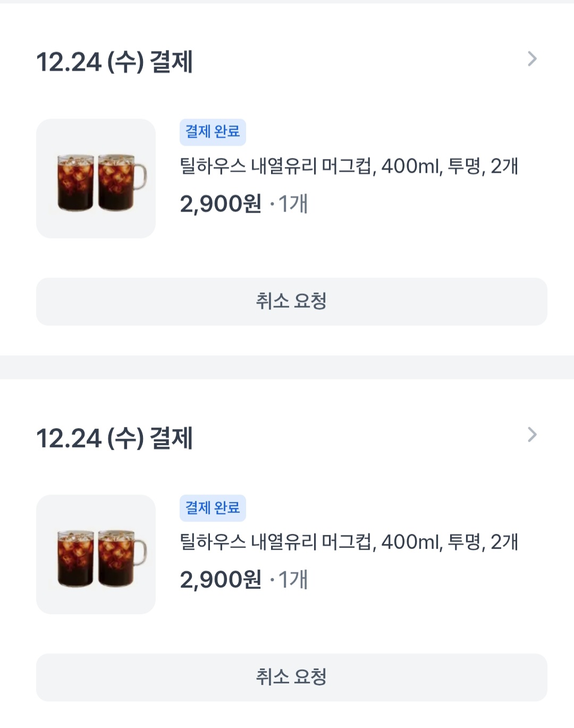This screenshot has height=728, width=574.
Task: Click the handled mug in first order's image
Action: [x=119, y=182]
